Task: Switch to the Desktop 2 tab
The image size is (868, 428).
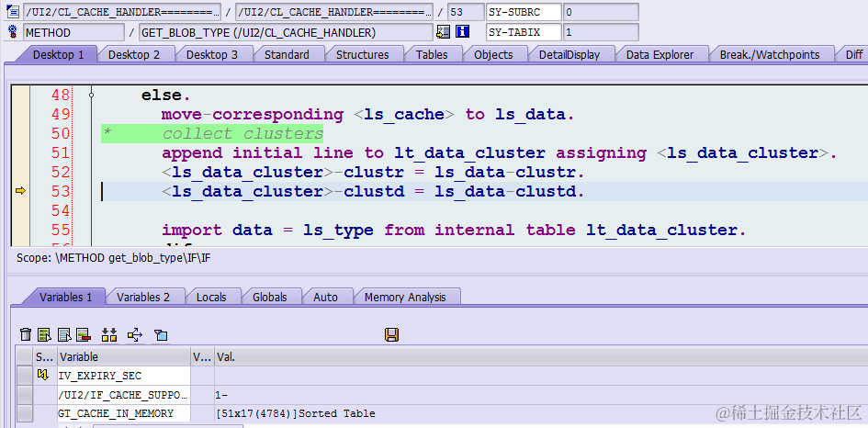Action: coord(134,55)
